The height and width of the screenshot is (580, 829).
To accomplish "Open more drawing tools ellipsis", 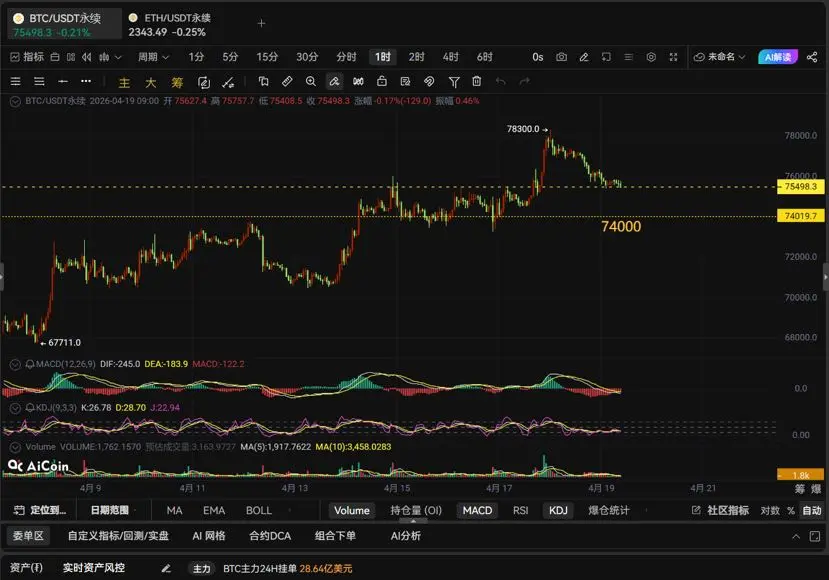I will point(86,81).
